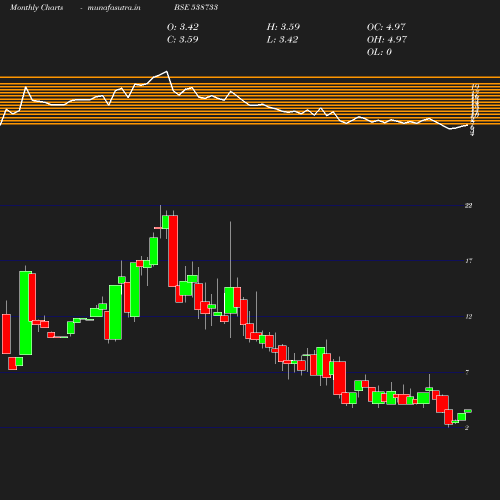The width and height of the screenshot is (500, 500).
Task: Click the 'BSE 538733' symbol label
Action: pos(196,7)
